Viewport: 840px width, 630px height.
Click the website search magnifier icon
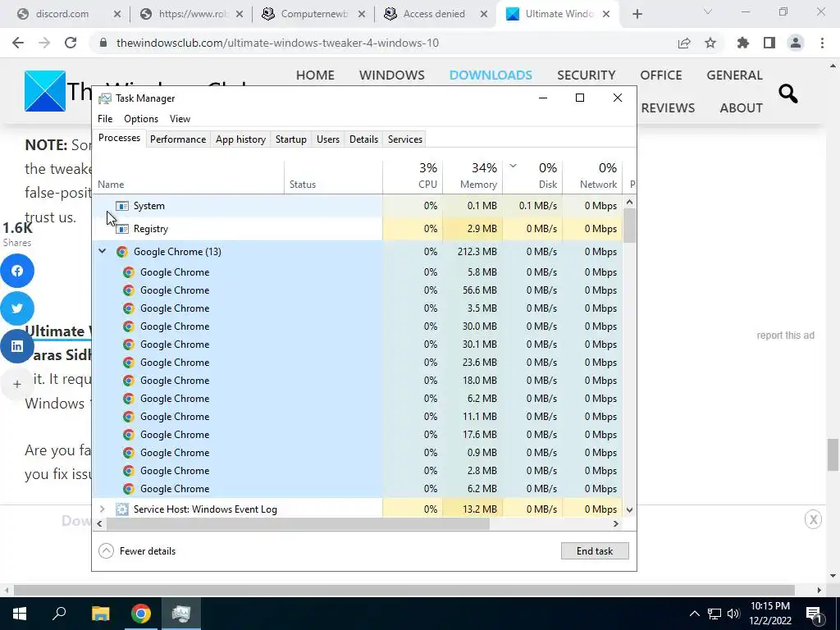point(788,94)
